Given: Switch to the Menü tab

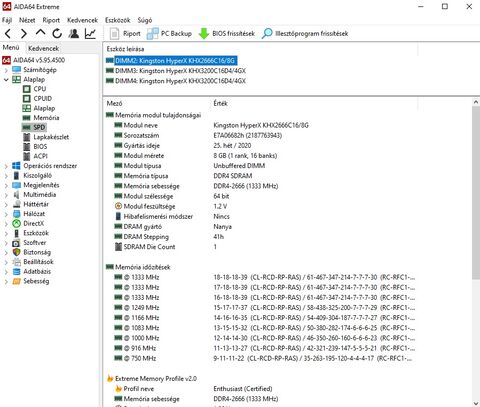Looking at the screenshot, I should tap(11, 48).
